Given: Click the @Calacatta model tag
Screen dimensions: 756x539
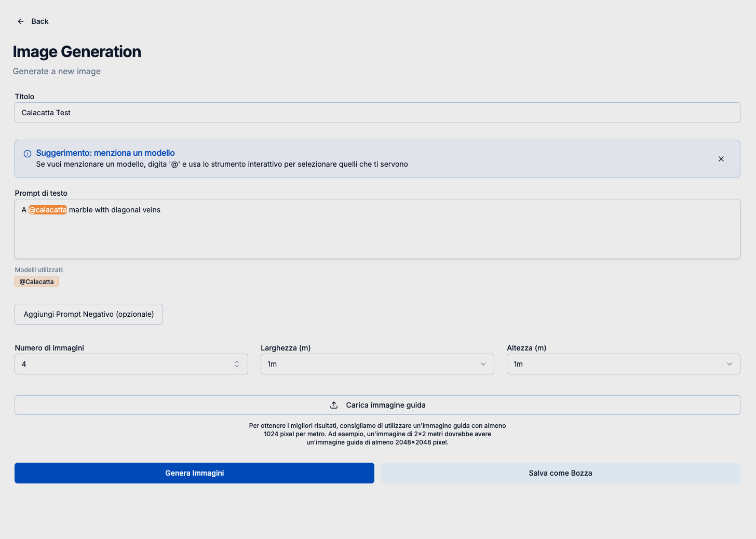Looking at the screenshot, I should 36,282.
